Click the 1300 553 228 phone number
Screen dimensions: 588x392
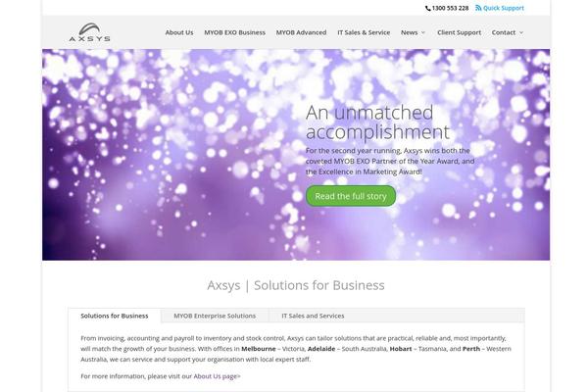[x=450, y=8]
